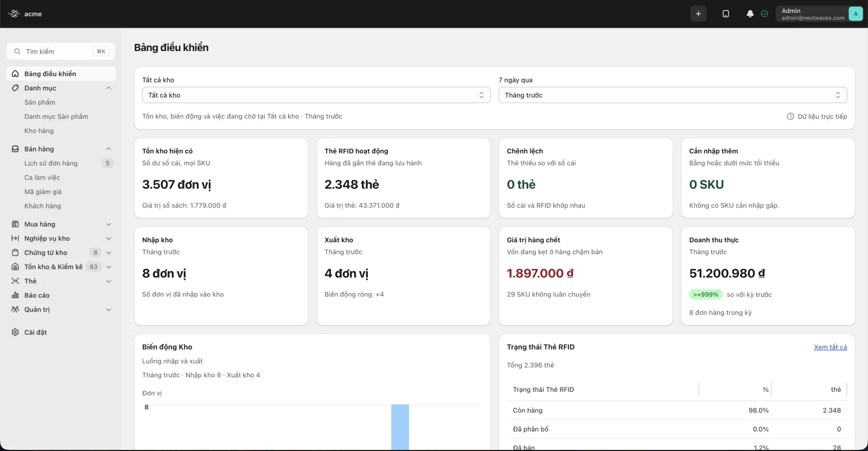
Task: Click the "Trạng thái Thẻ RFID" column header
Action: point(544,390)
